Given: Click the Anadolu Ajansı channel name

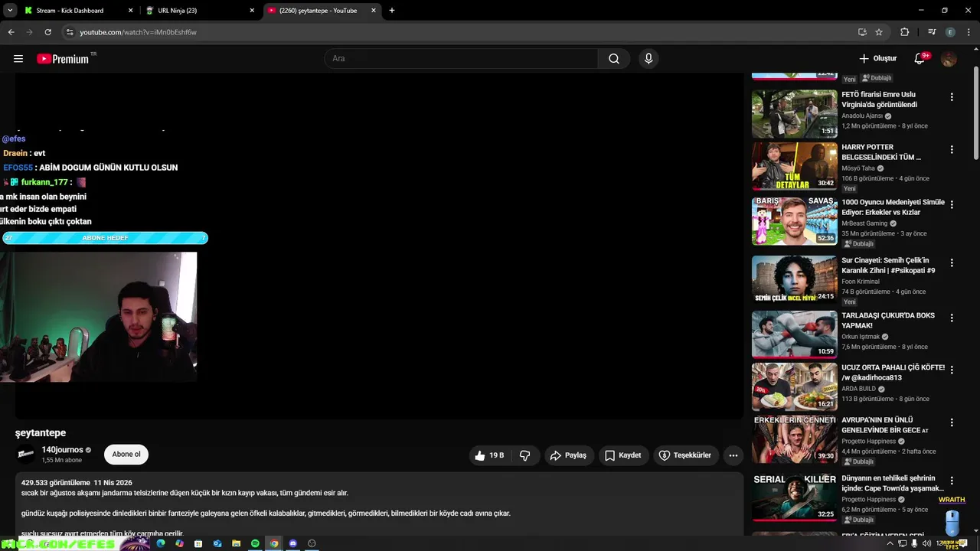Looking at the screenshot, I should pyautogui.click(x=862, y=116).
